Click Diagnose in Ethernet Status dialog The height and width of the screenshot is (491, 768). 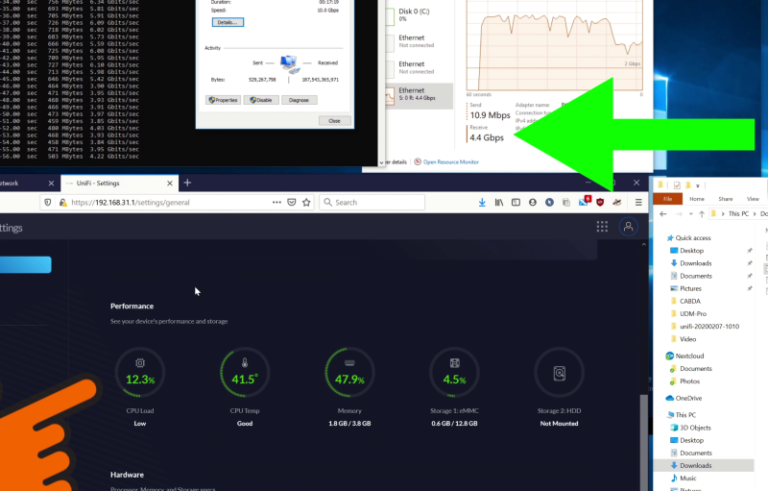(x=299, y=100)
